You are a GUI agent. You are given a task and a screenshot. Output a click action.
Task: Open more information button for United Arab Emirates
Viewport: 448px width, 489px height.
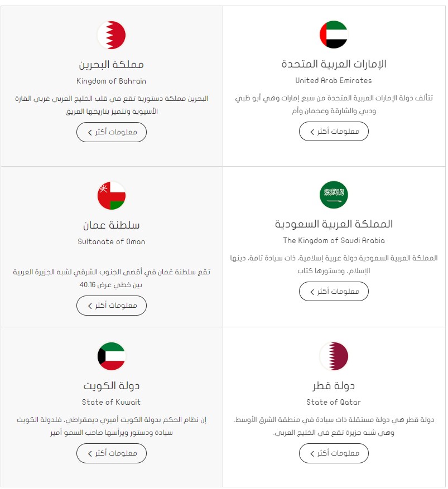tap(334, 131)
